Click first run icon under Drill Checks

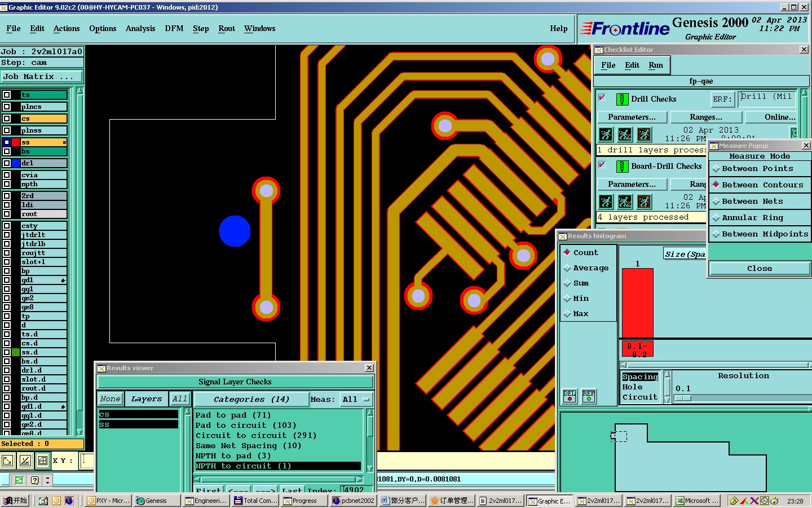click(606, 134)
